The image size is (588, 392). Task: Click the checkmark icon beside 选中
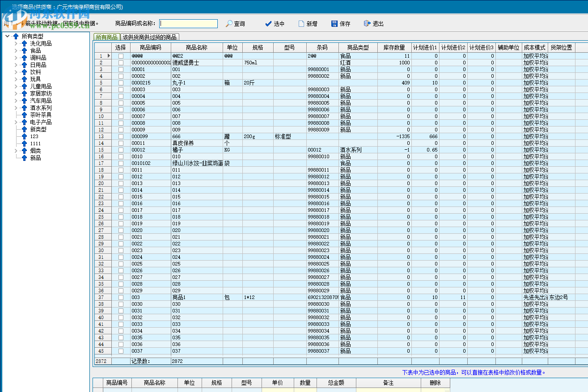point(268,24)
